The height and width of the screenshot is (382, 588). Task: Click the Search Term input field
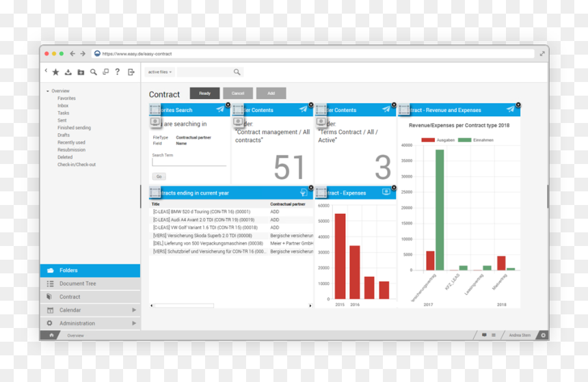(x=189, y=161)
